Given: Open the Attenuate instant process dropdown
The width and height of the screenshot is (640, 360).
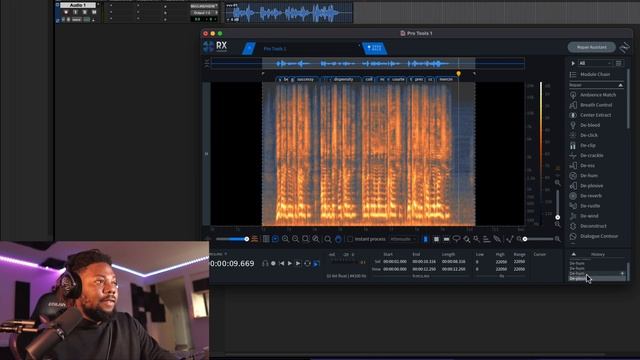Looking at the screenshot, I should [x=403, y=239].
